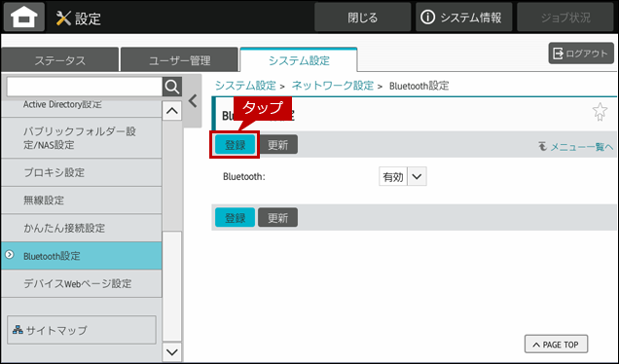Click the sitemap icon button

tap(82, 330)
